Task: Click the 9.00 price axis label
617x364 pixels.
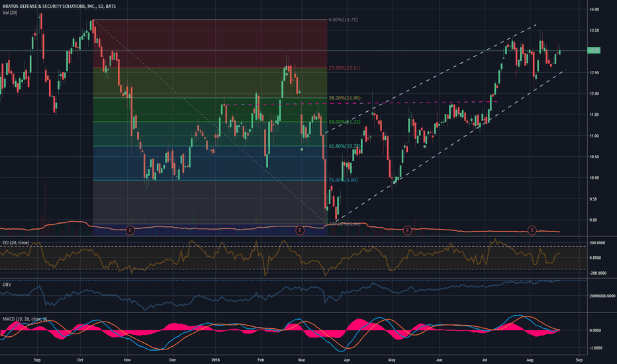Action: click(x=594, y=220)
